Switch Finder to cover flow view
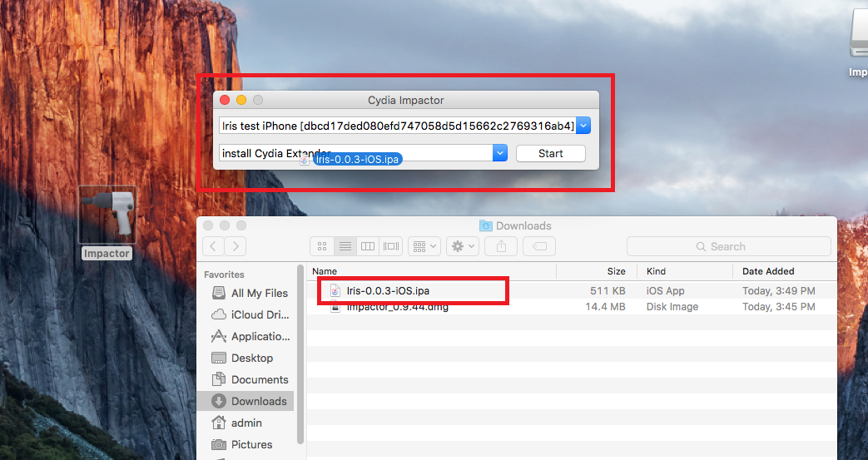 [x=391, y=246]
